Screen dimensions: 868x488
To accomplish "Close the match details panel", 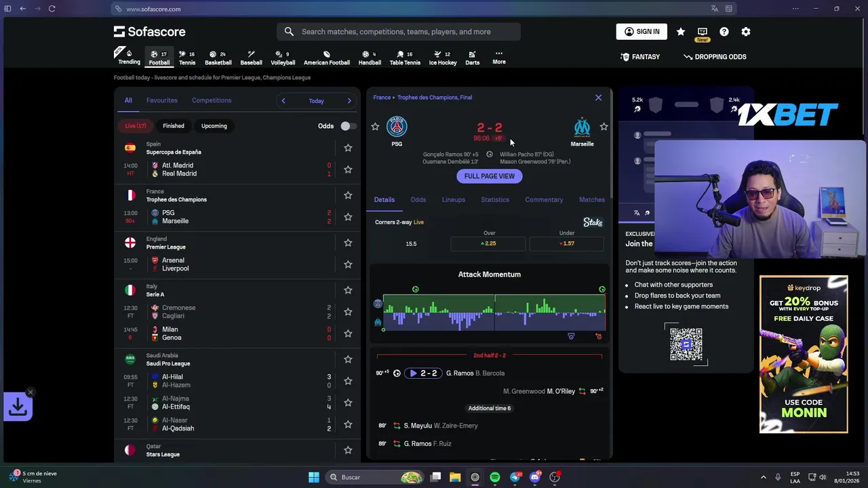I will pyautogui.click(x=598, y=98).
